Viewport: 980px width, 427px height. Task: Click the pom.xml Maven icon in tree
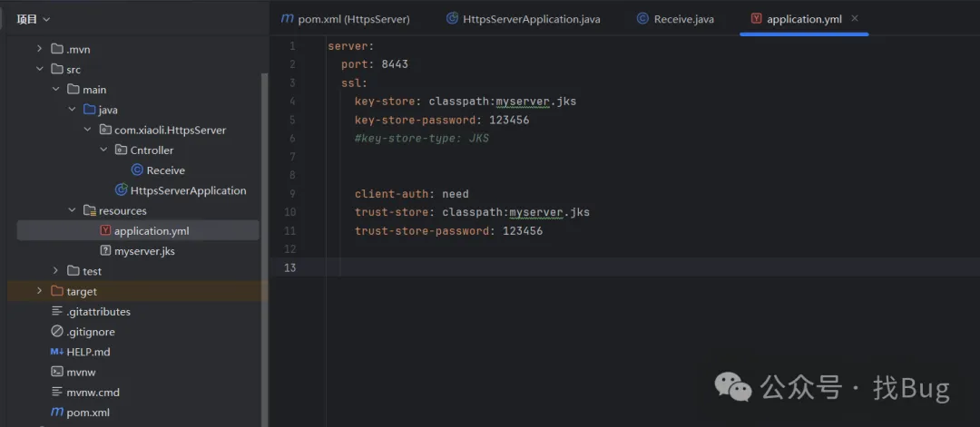(x=57, y=412)
